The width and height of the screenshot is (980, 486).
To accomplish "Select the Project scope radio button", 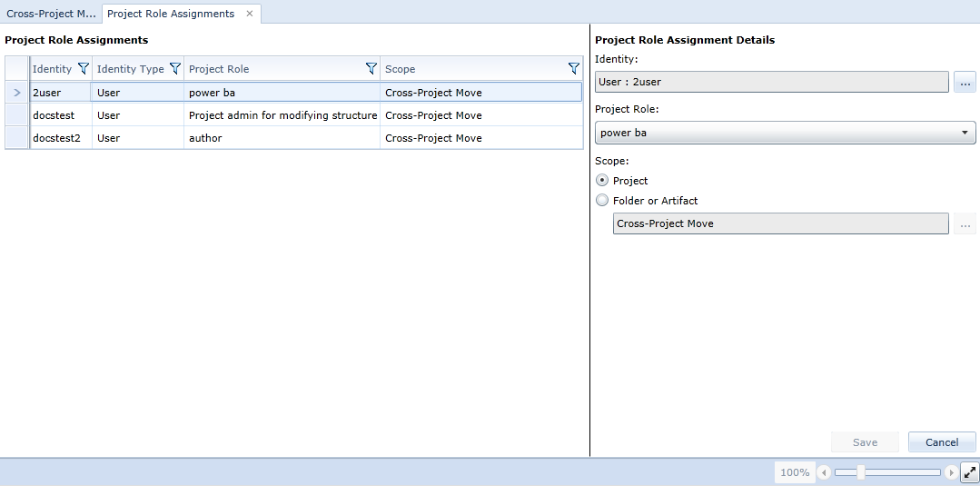I will point(602,180).
